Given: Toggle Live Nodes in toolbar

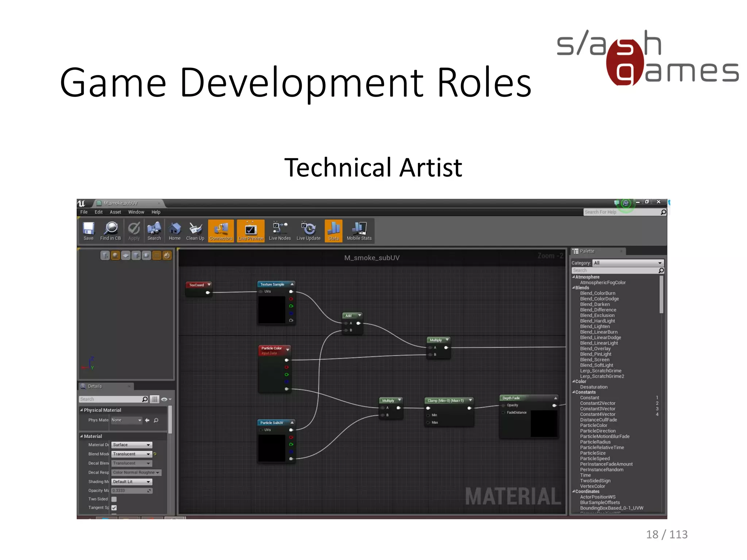Looking at the screenshot, I should pyautogui.click(x=280, y=231).
